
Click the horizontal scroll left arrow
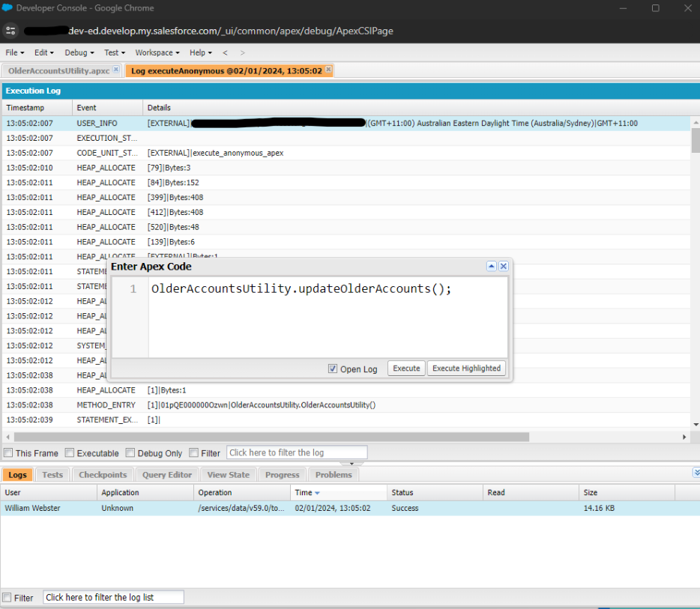coord(8,437)
